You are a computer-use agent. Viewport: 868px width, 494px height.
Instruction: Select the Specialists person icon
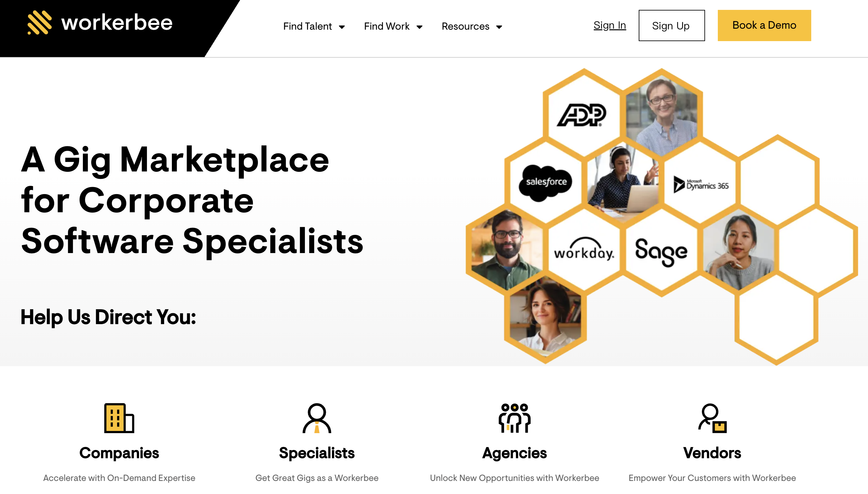[x=317, y=418]
